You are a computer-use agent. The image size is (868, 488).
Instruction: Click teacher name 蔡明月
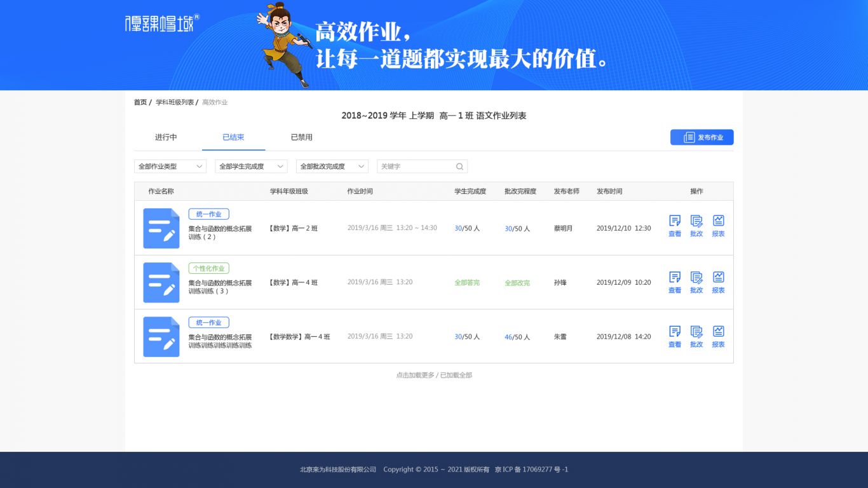tap(563, 228)
